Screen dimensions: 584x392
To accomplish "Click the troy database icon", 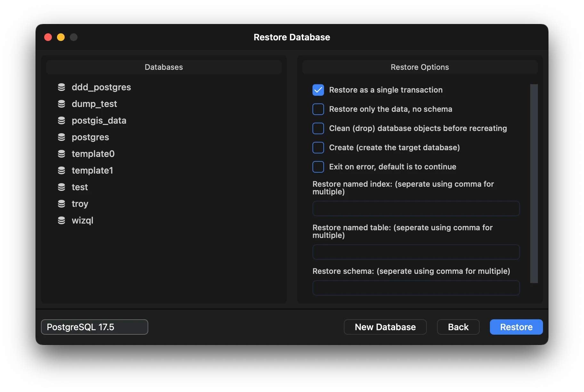I will pos(61,203).
